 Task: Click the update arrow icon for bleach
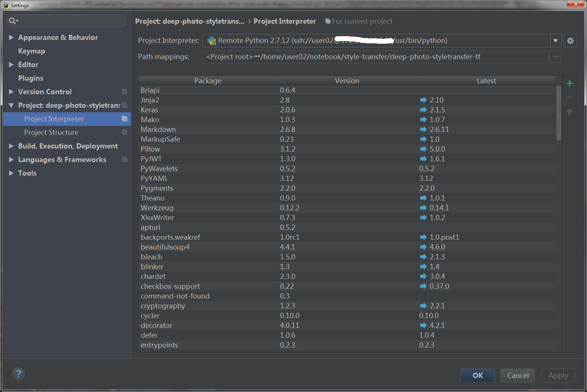(423, 257)
